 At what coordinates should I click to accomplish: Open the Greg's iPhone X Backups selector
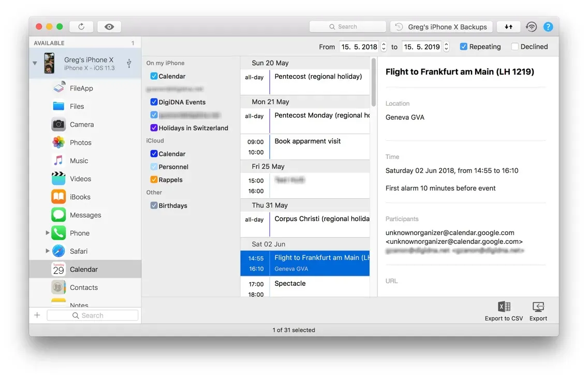[441, 26]
